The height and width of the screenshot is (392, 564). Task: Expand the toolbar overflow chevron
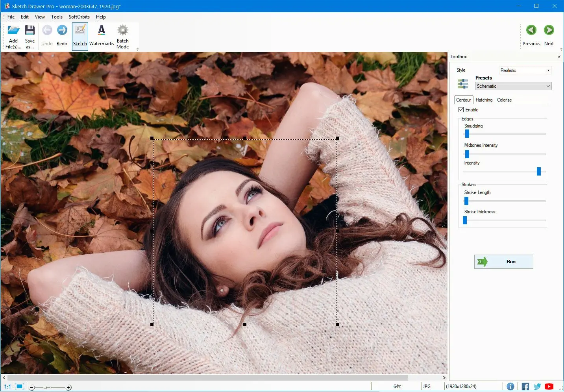click(137, 49)
